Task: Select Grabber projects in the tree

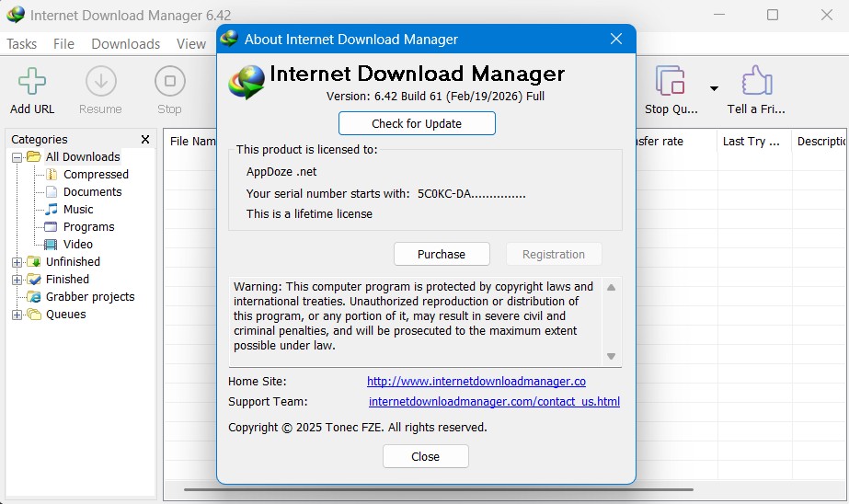Action: [x=90, y=297]
